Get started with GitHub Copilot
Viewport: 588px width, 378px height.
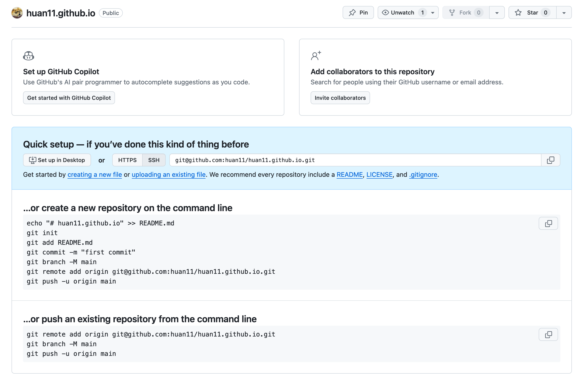pos(69,98)
